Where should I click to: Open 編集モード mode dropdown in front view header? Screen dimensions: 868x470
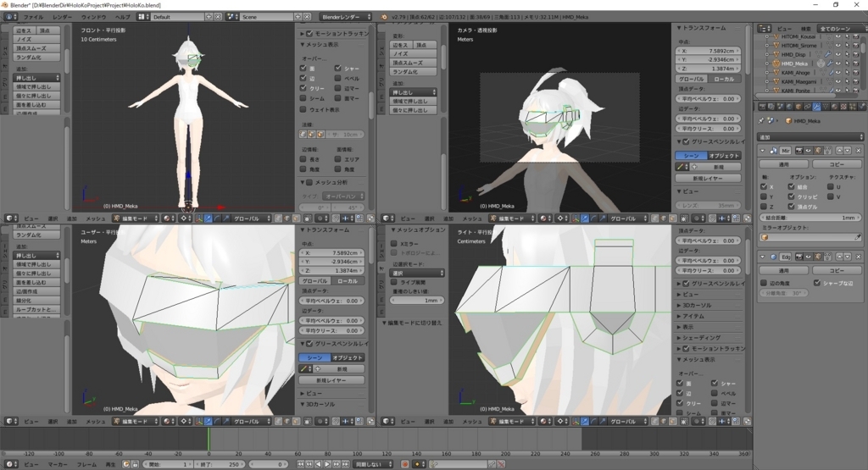point(136,218)
